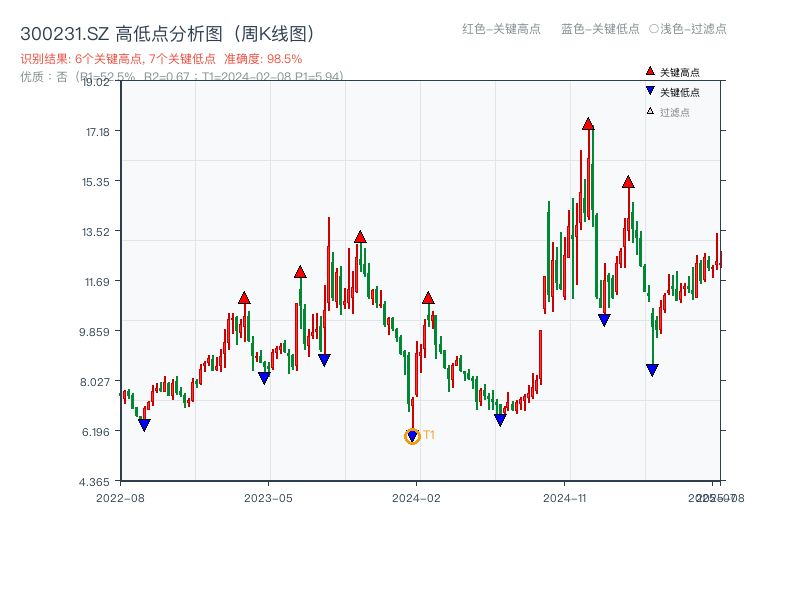The height and width of the screenshot is (600, 800).
Task: Toggle the 关键低点 series in the legend
Action: pyautogui.click(x=680, y=90)
